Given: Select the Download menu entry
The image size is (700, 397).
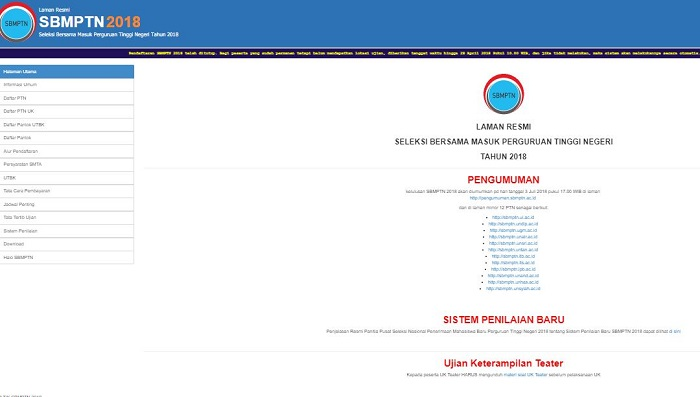Looking at the screenshot, I should click(67, 244).
